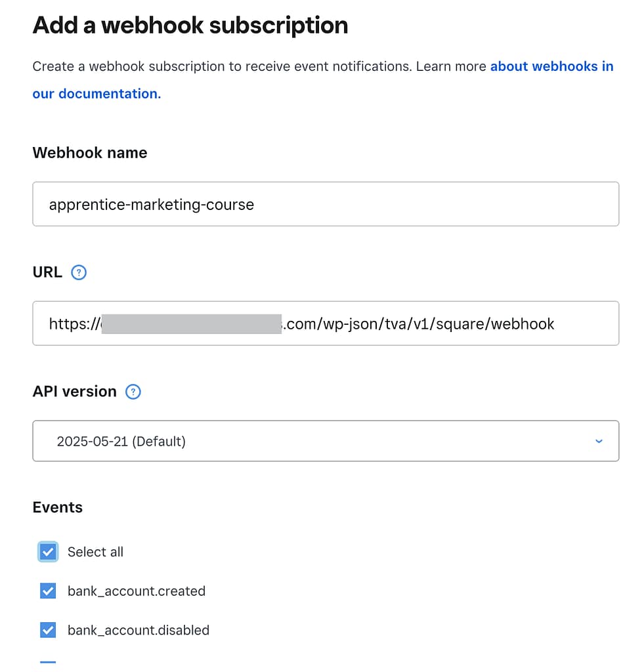Click the "API version" field label
Image resolution: width=644 pixels, height=672 pixels.
(x=74, y=392)
